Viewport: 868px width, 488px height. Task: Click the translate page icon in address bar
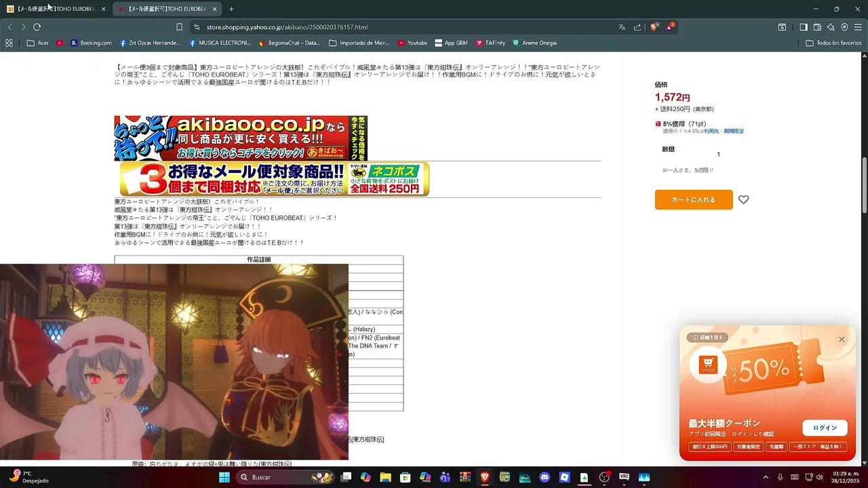coord(622,27)
